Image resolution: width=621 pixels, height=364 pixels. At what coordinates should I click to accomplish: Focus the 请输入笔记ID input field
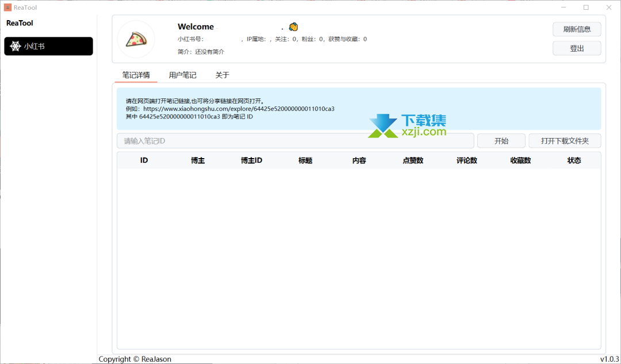pos(296,141)
